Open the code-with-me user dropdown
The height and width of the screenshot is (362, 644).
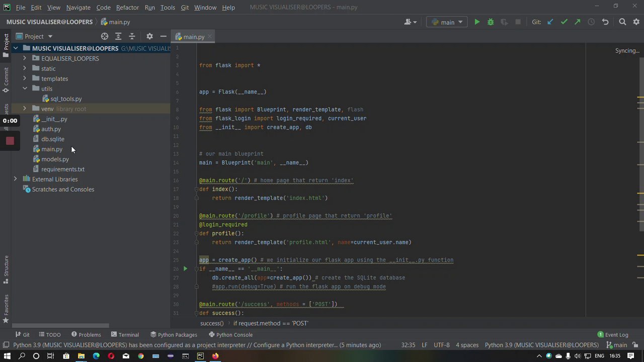(411, 22)
